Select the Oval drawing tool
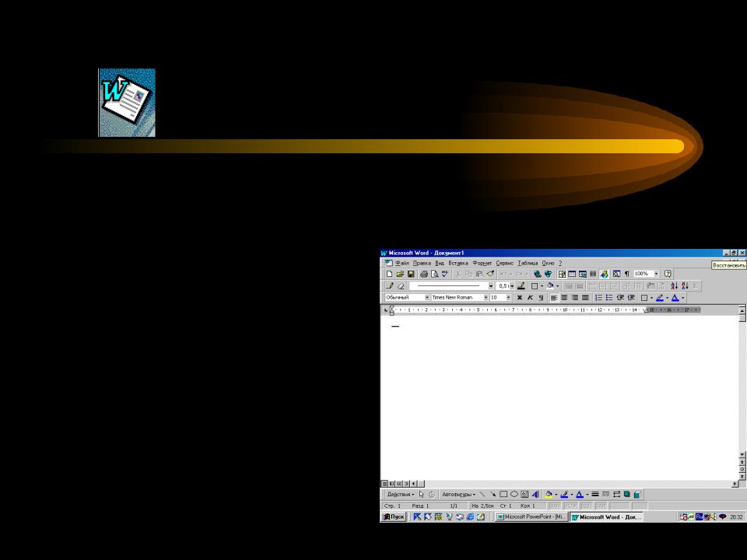The image size is (747, 560). pos(514,495)
